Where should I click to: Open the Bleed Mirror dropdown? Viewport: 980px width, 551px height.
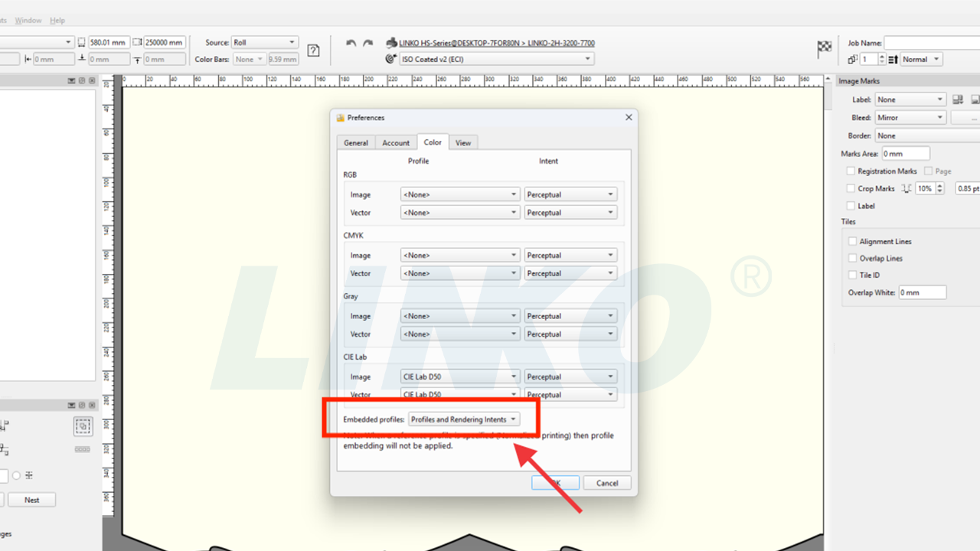(x=910, y=118)
